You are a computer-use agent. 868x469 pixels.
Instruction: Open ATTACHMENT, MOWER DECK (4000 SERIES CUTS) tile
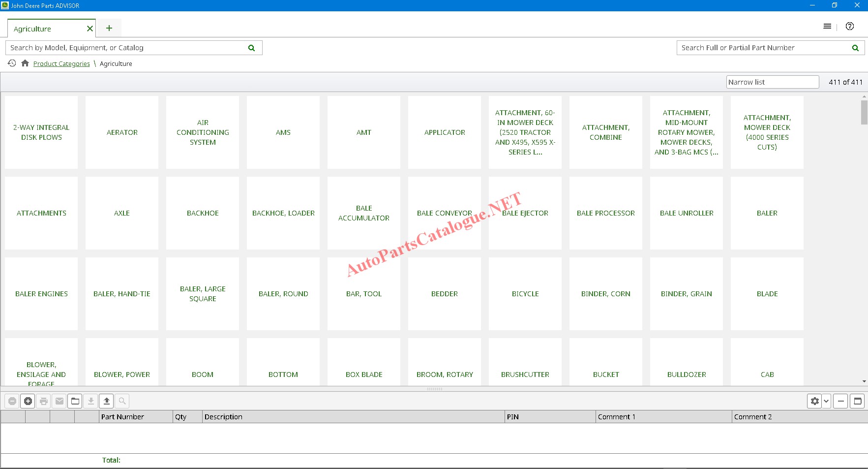click(767, 132)
